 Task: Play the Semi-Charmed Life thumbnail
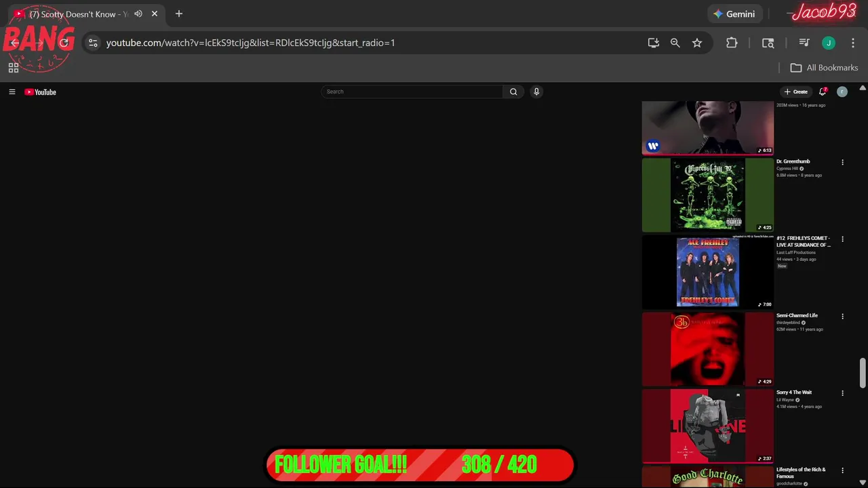click(x=707, y=349)
